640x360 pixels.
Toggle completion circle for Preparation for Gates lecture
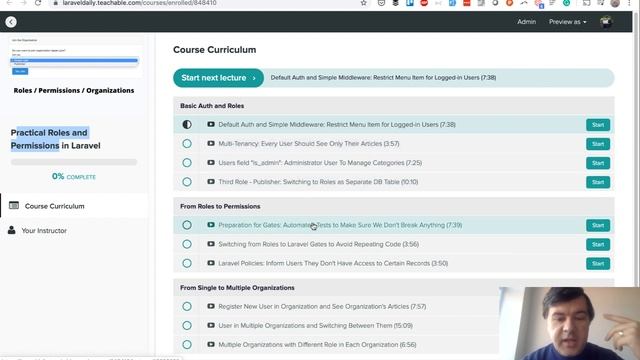click(187, 225)
